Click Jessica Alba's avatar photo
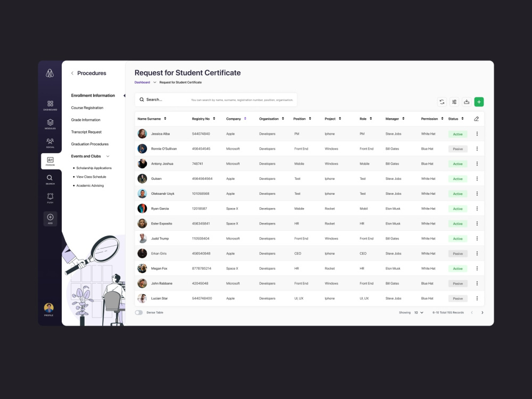 (x=142, y=134)
